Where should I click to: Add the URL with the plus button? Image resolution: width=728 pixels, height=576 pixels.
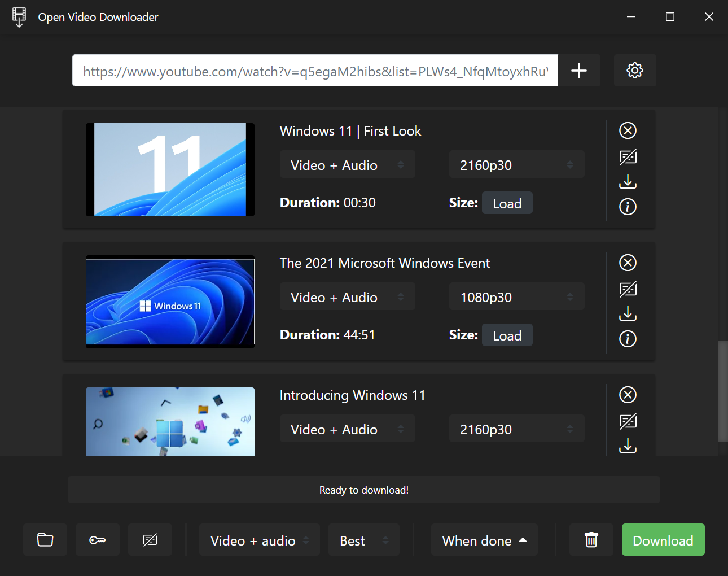[x=579, y=71]
